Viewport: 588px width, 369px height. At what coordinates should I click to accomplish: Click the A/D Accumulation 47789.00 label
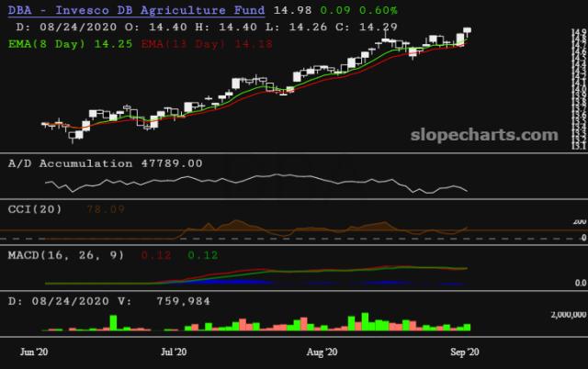tap(105, 163)
